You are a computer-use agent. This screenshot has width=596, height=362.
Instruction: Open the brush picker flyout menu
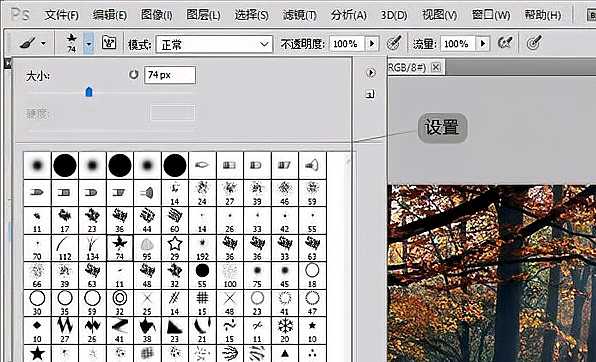click(x=370, y=72)
